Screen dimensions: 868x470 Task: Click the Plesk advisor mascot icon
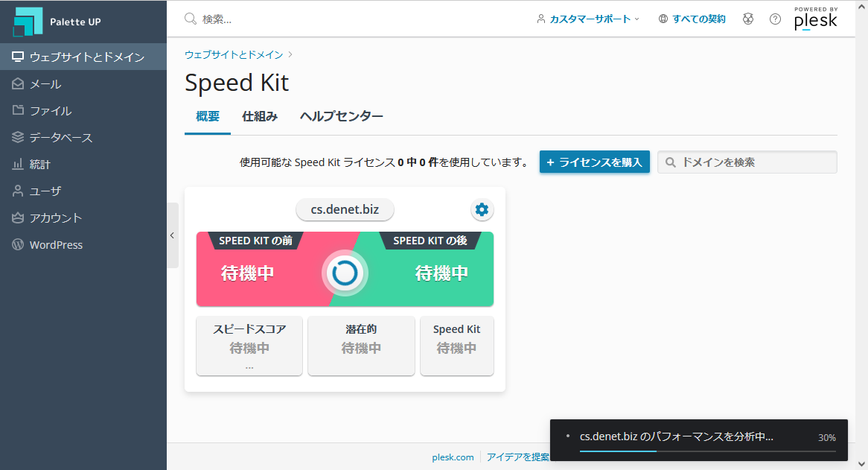coord(748,19)
